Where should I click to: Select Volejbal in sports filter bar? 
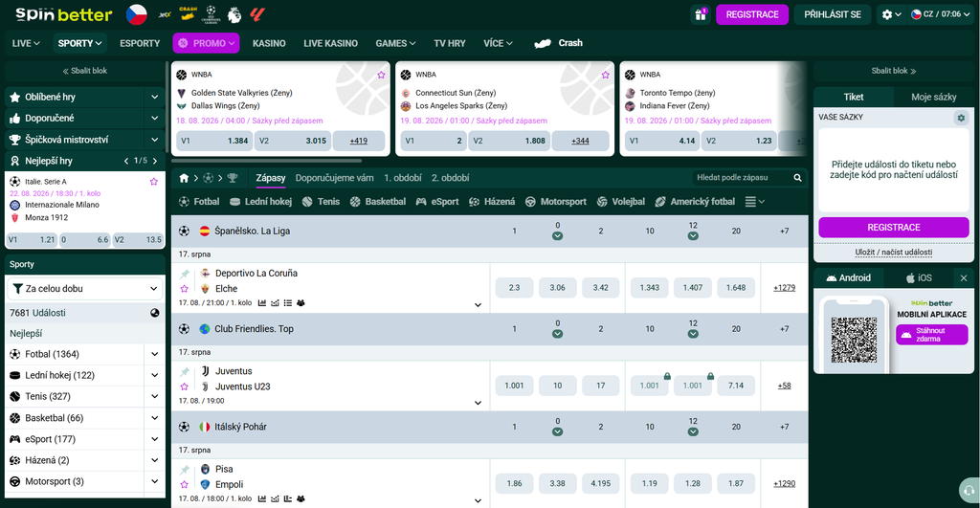click(x=620, y=202)
